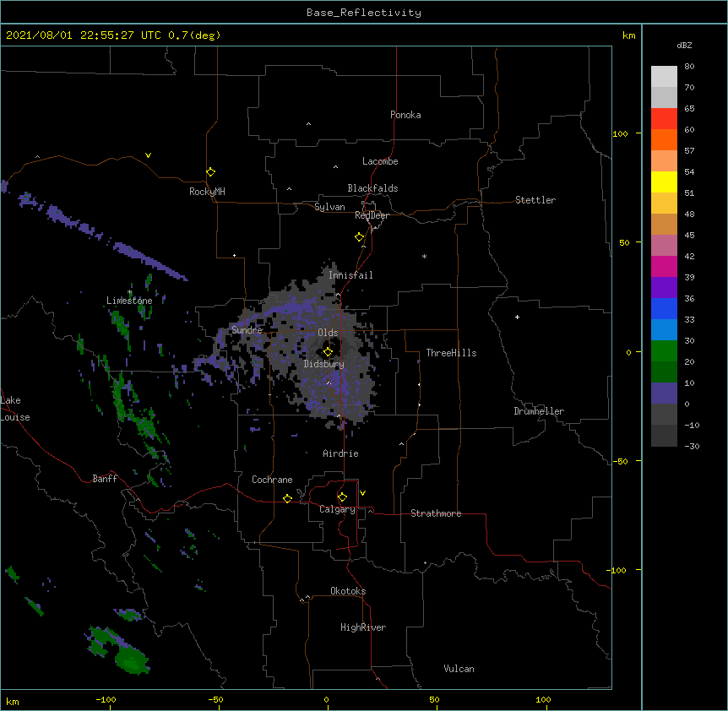Viewport: 728px width, 711px height.
Task: Click the legend value 36
Action: pos(689,298)
